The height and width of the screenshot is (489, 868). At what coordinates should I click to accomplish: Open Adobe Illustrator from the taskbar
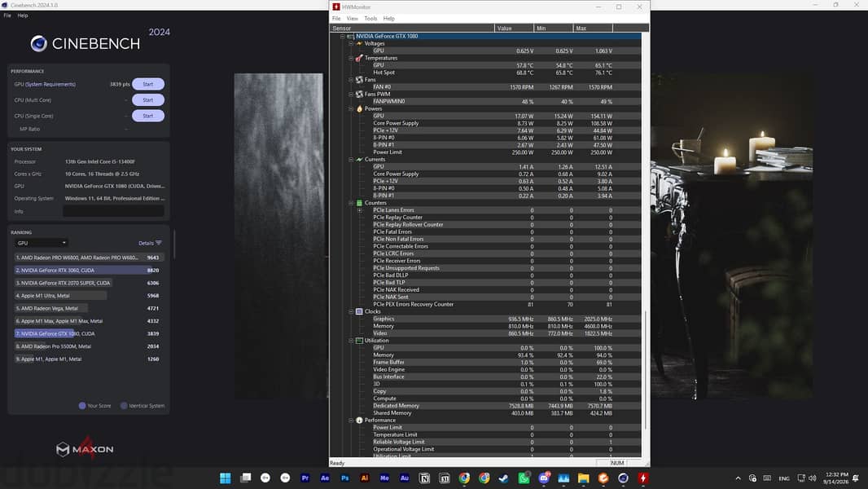pyautogui.click(x=365, y=478)
